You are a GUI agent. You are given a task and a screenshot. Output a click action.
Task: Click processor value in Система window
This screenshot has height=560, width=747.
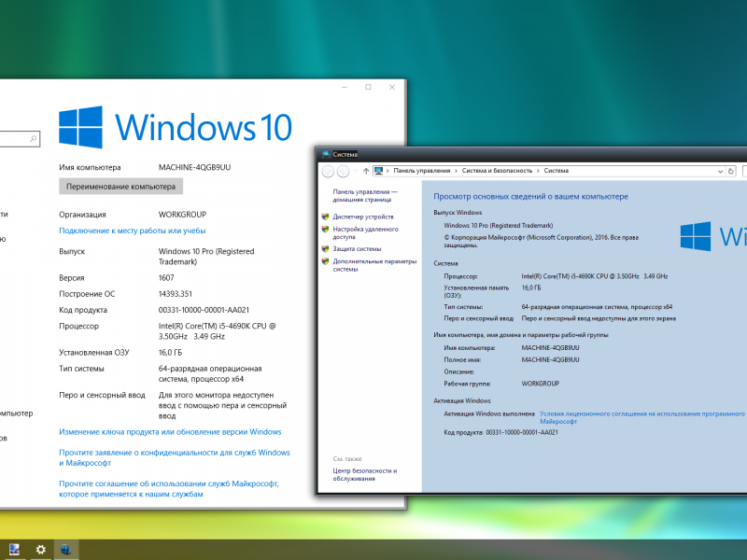[x=595, y=276]
